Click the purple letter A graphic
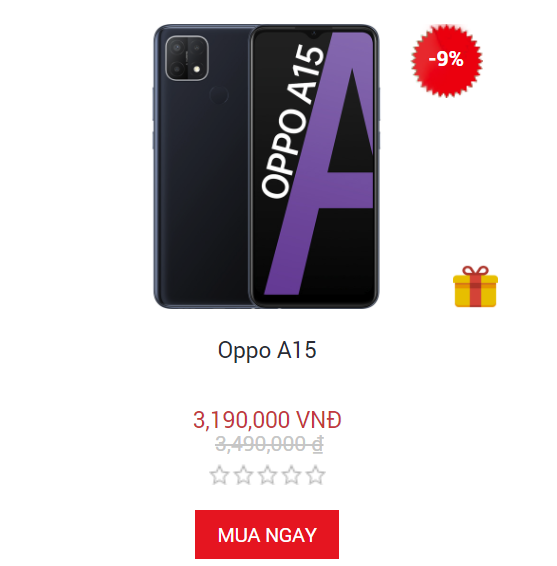 click(x=321, y=163)
